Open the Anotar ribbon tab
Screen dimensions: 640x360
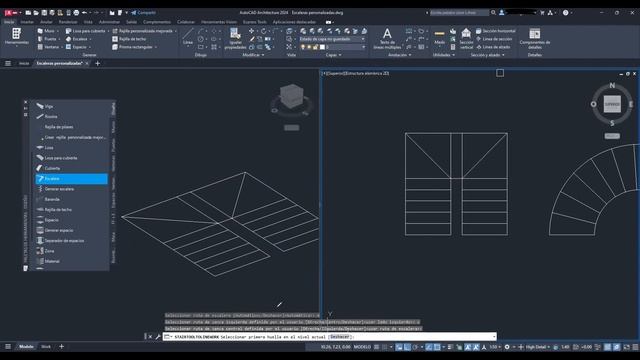46,22
